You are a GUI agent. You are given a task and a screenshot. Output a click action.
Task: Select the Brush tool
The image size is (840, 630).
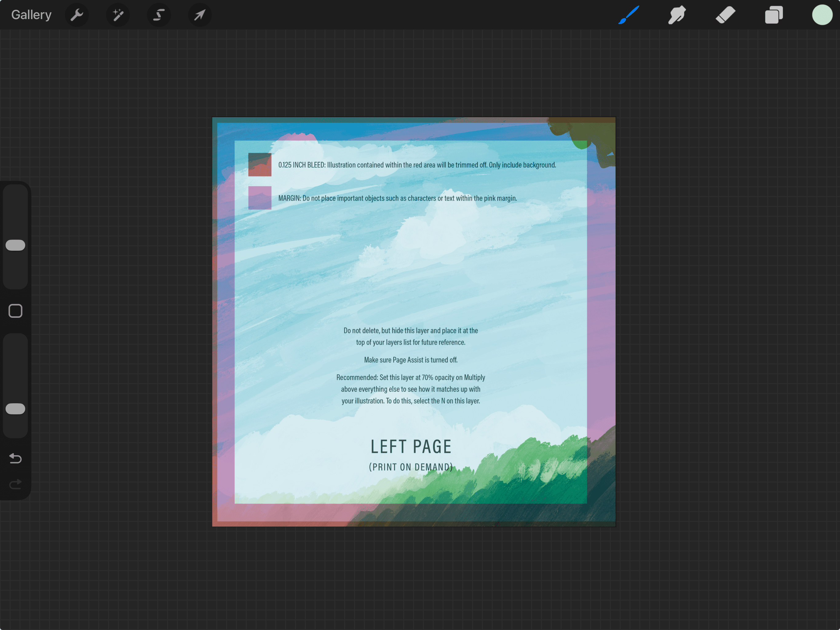pos(628,15)
